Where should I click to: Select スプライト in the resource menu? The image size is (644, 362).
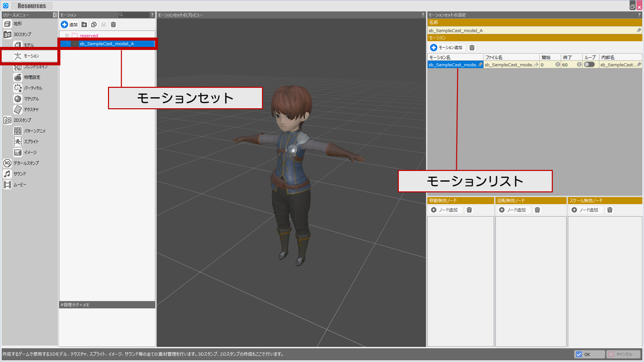coord(31,141)
